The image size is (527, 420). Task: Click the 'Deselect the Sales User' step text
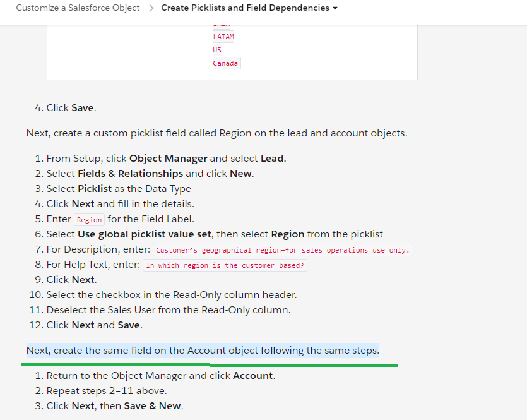169,310
